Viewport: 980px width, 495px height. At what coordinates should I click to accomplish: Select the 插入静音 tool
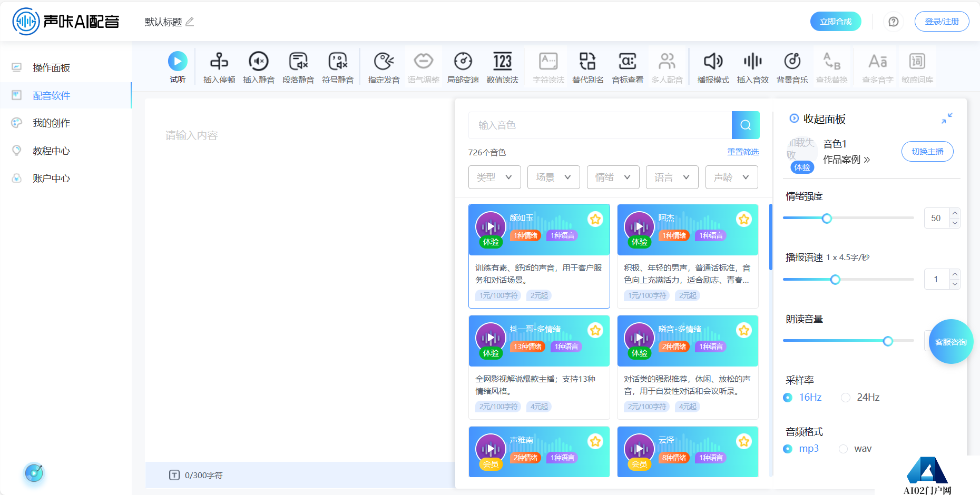(259, 67)
